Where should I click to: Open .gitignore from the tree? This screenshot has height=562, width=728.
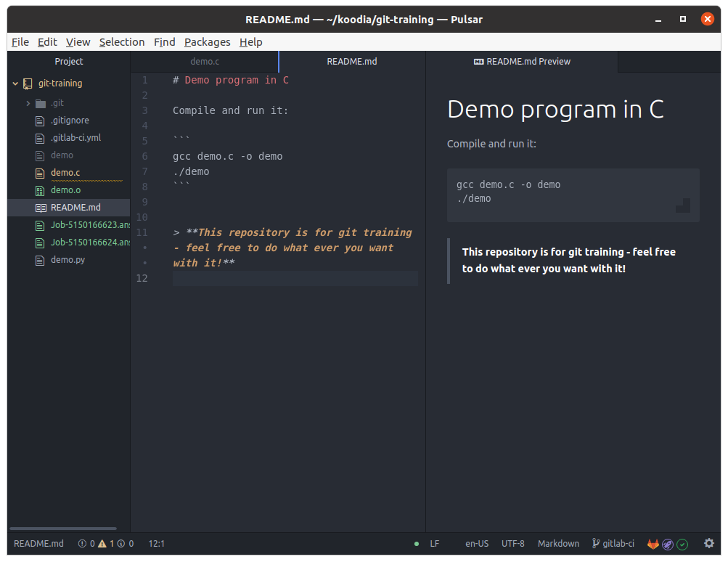tap(69, 121)
